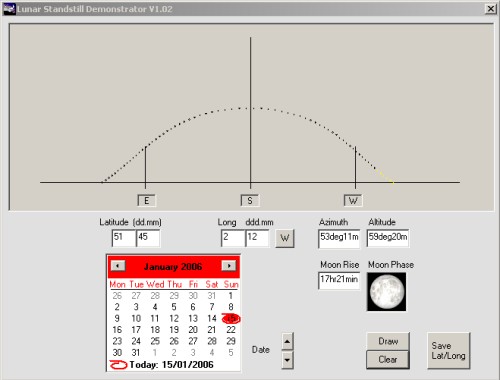Select January 6 in calendar
The width and height of the screenshot is (500, 380).
pyautogui.click(x=193, y=307)
